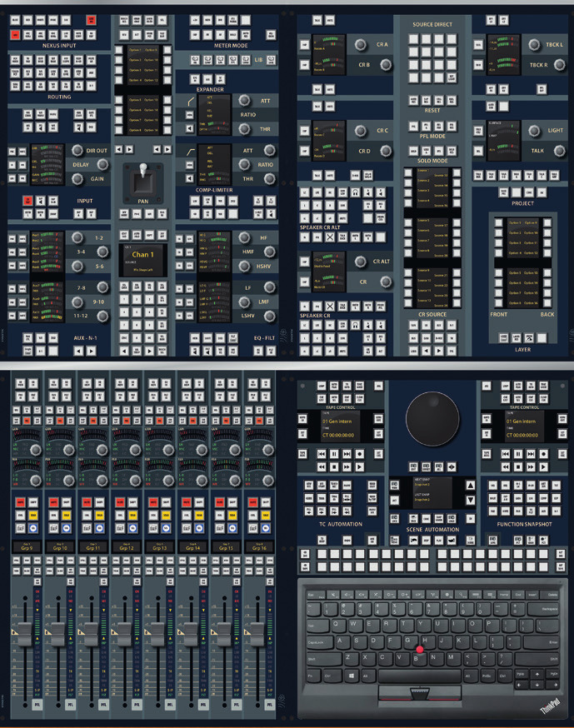This screenshot has height=728, width=574.
Task: Click Scene Automation up arrow button
Action: pyautogui.click(x=470, y=486)
